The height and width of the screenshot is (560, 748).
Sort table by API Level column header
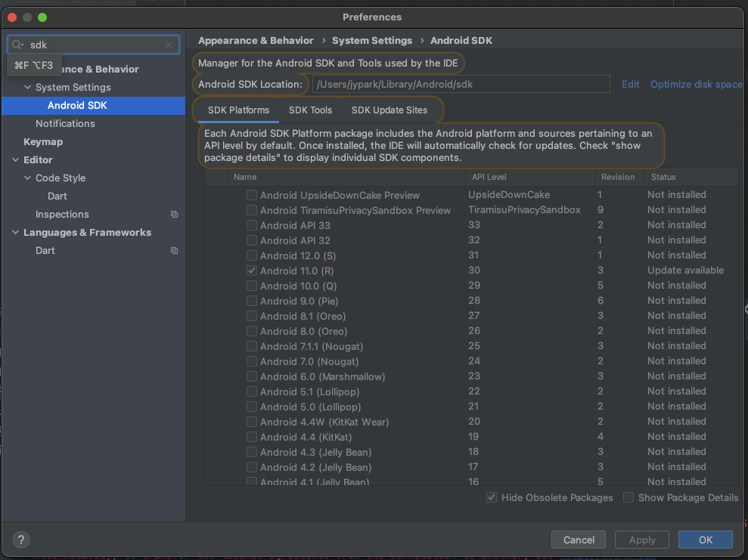coord(529,177)
